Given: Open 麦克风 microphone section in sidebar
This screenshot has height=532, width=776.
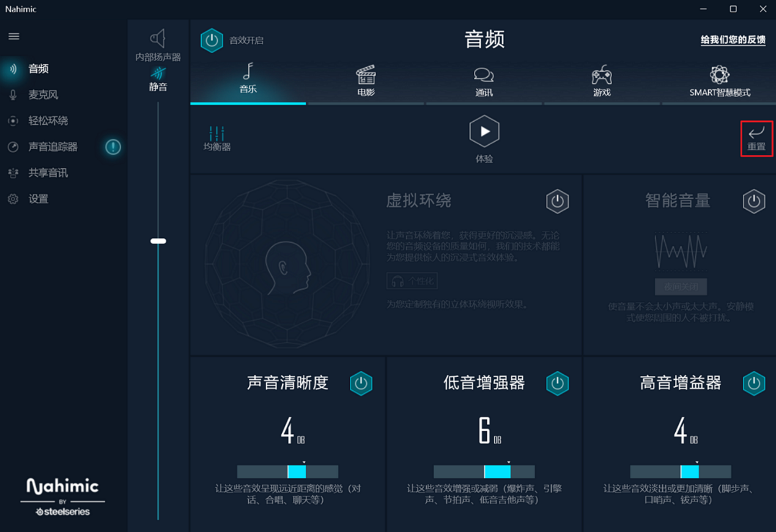Looking at the screenshot, I should pos(43,95).
